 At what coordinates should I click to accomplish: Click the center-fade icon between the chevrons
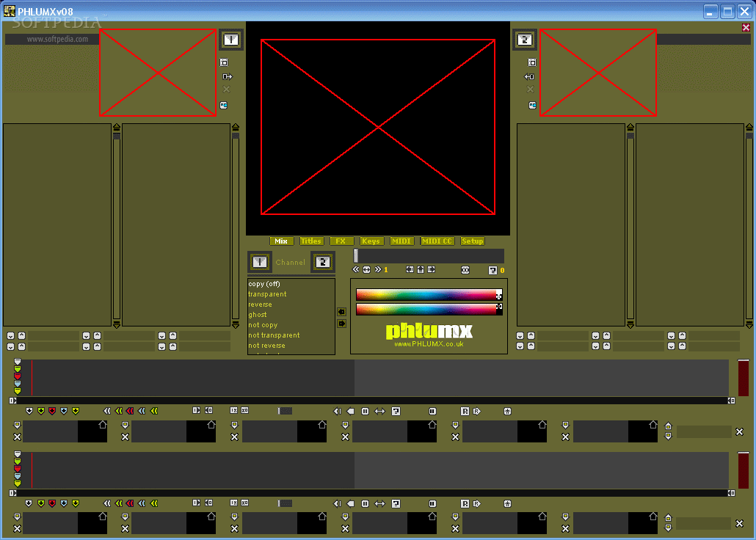click(366, 269)
